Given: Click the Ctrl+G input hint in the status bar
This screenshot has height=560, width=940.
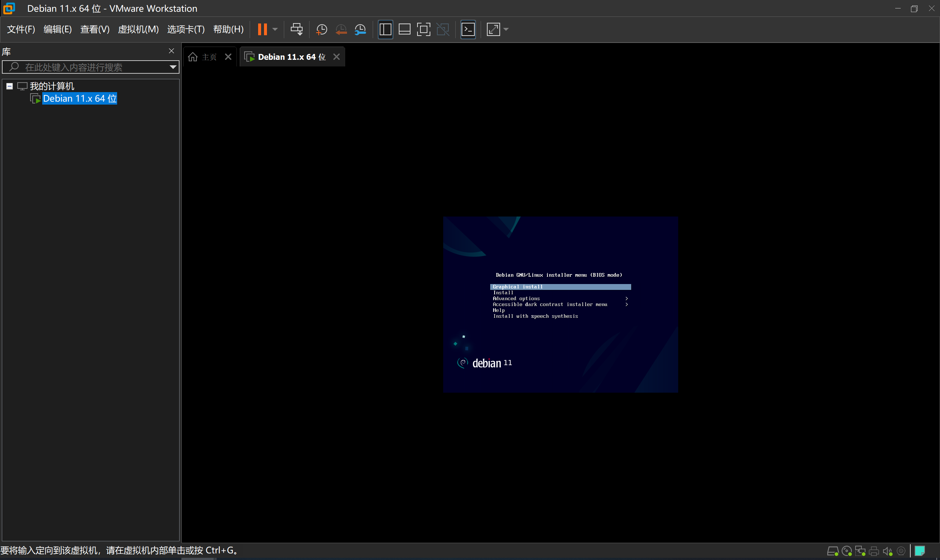Looking at the screenshot, I should [x=119, y=550].
